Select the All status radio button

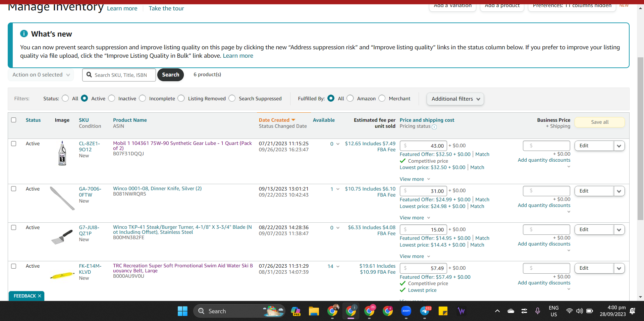click(x=65, y=98)
